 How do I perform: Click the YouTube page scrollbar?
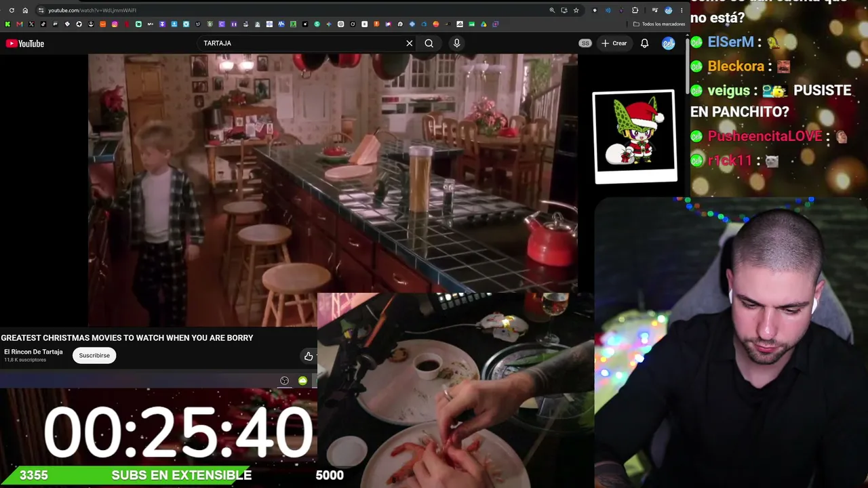coord(688,68)
